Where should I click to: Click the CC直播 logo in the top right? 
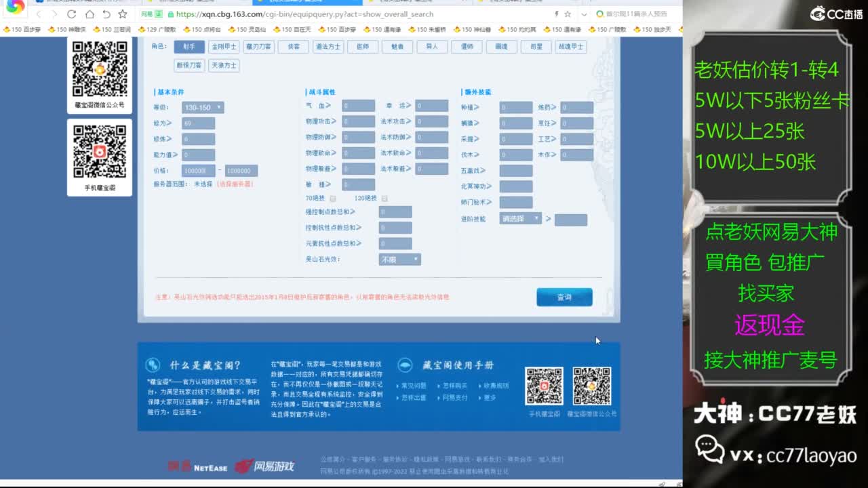(x=834, y=12)
